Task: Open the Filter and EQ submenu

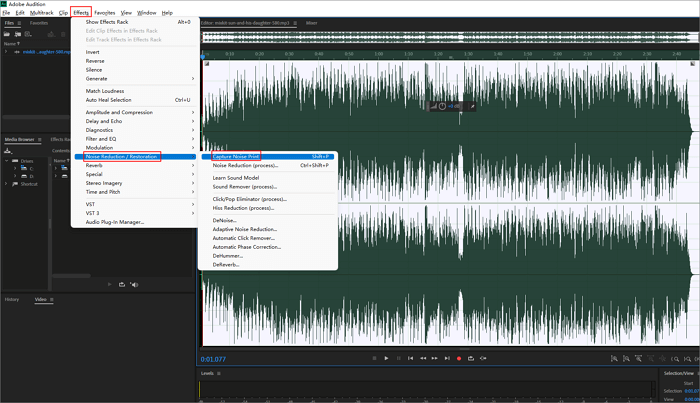Action: (x=135, y=139)
